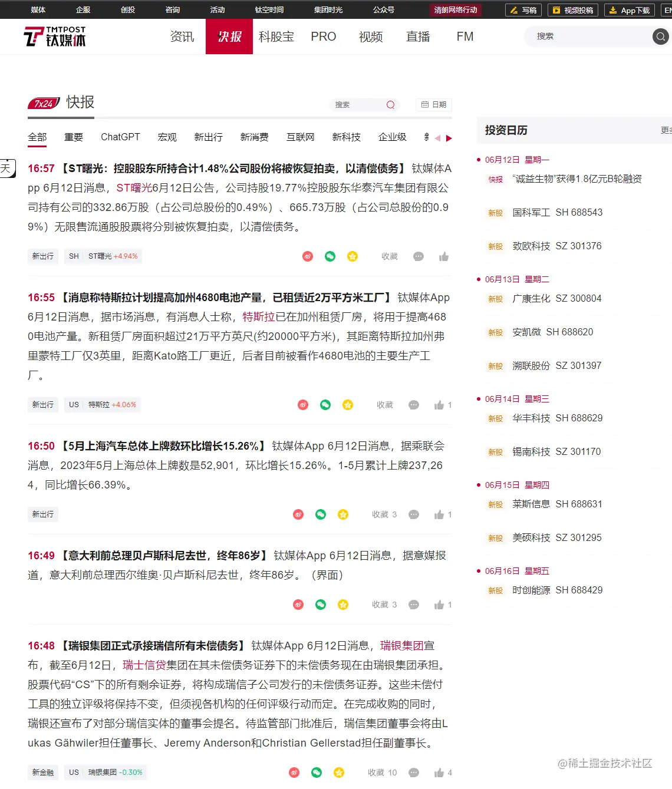Image resolution: width=672 pixels, height=789 pixels.
Task: Share ST曙光 news to Weibo
Action: [x=308, y=256]
